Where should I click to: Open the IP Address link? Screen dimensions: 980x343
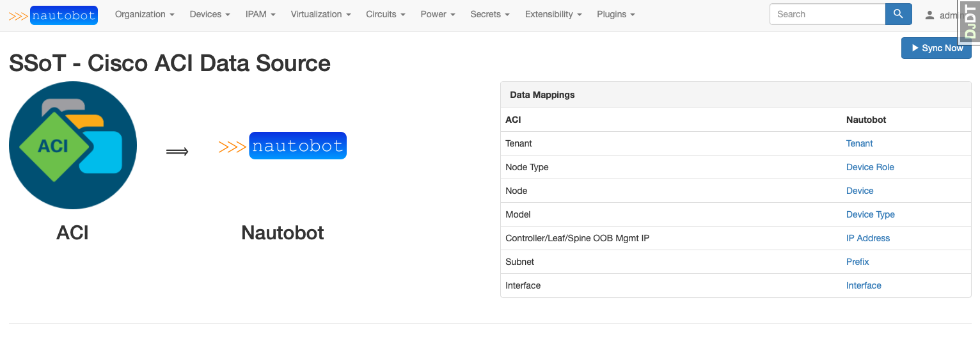868,238
